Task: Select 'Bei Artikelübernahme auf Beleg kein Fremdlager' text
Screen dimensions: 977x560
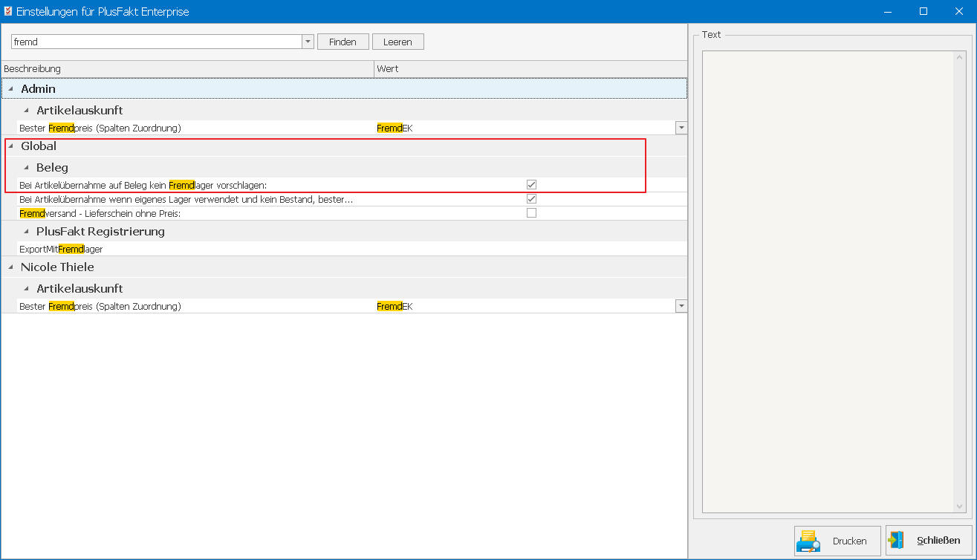Action: 143,184
